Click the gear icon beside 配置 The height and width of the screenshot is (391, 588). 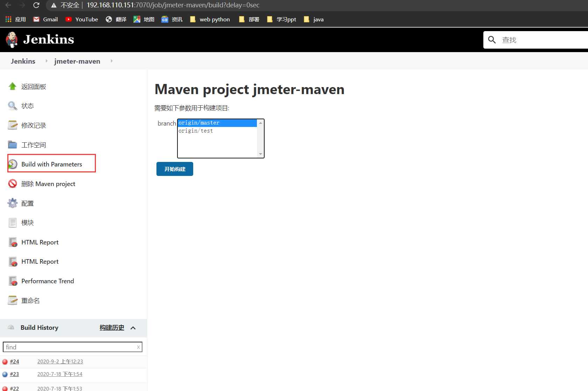coord(13,203)
